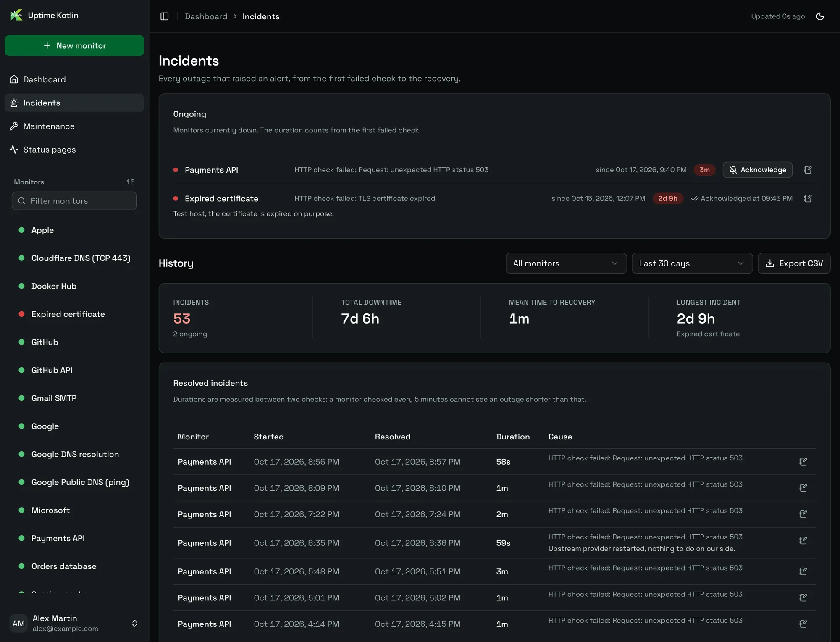The height and width of the screenshot is (642, 840).
Task: Open the Google DNS resolution monitor
Action: [x=74, y=454]
